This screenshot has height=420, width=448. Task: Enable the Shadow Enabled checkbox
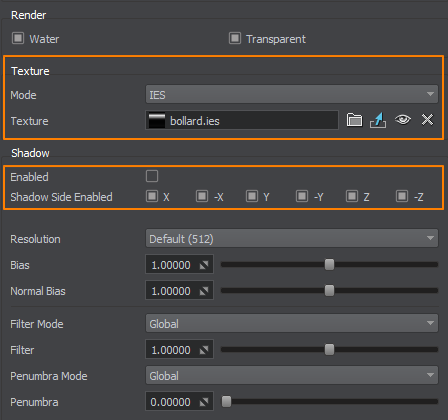152,176
